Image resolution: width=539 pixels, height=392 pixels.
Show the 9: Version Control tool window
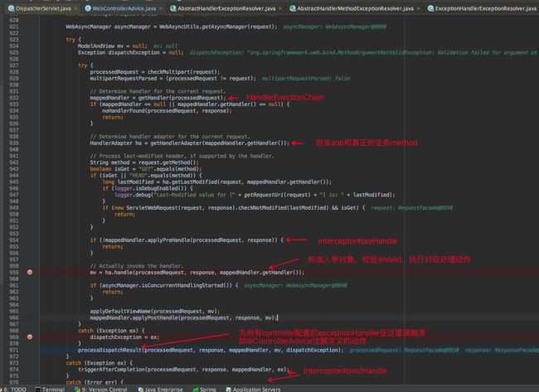(100, 390)
